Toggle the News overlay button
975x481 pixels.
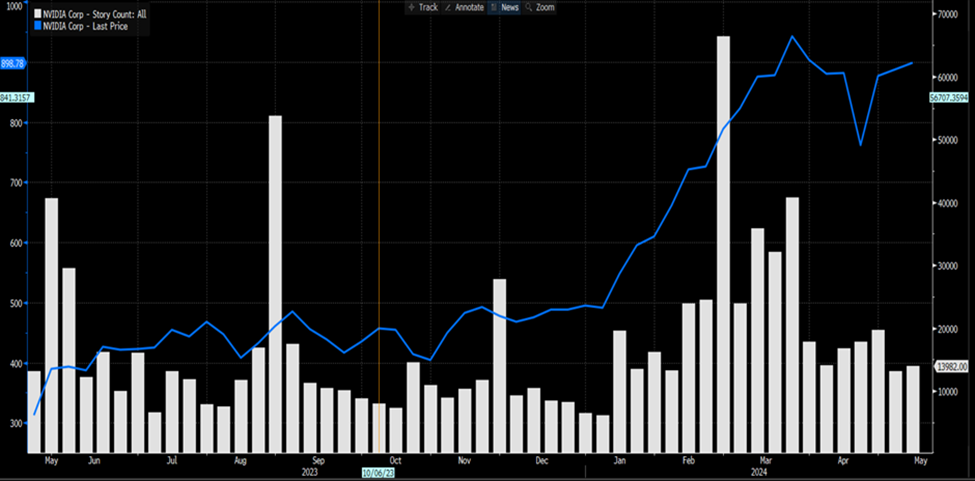point(504,7)
